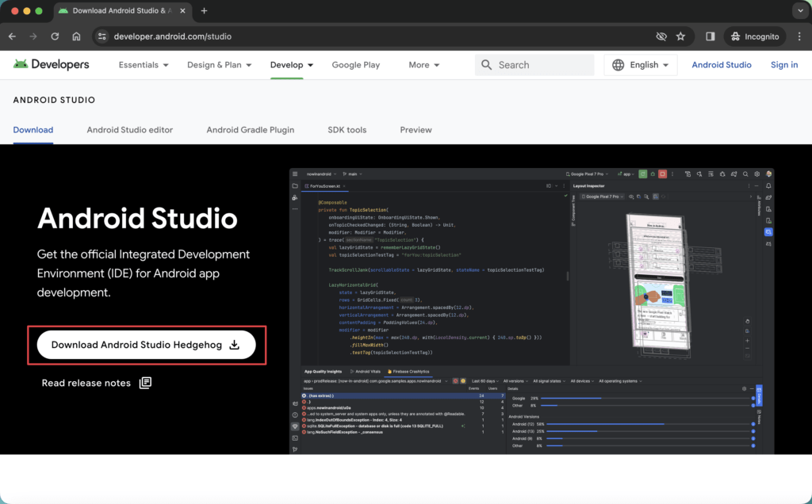This screenshot has width=812, height=504.
Task: Click the address bar URL
Action: pos(172,36)
